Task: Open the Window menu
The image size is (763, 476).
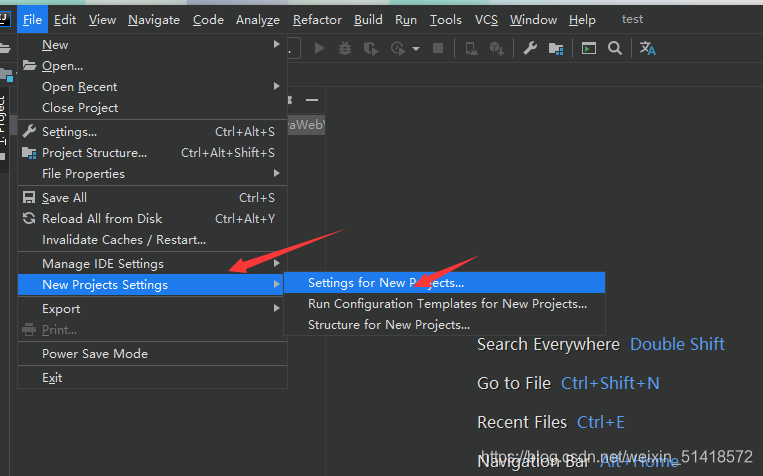Action: 533,19
